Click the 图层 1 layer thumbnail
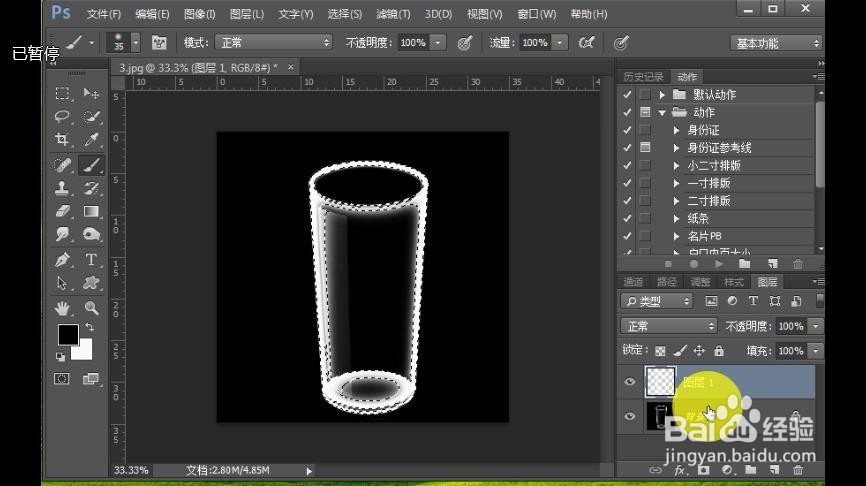 661,382
